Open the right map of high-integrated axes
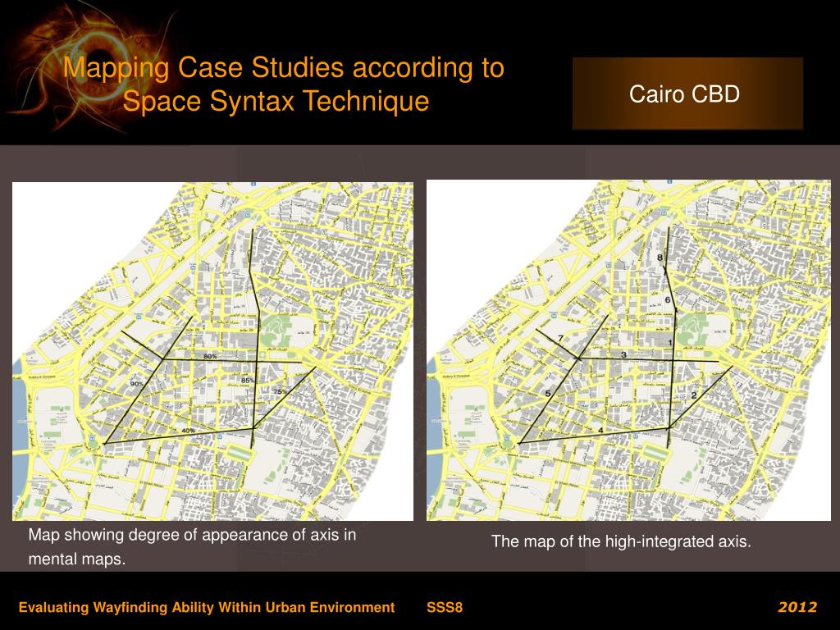 point(628,350)
